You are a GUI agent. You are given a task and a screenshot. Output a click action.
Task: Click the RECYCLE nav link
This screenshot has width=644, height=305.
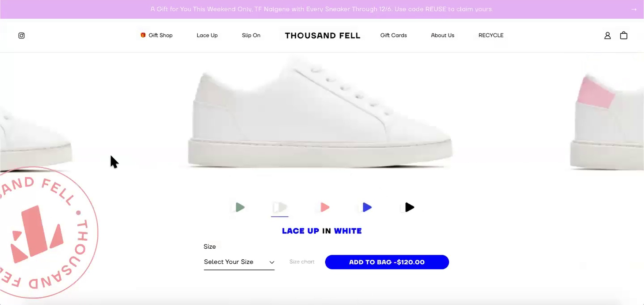point(491,35)
